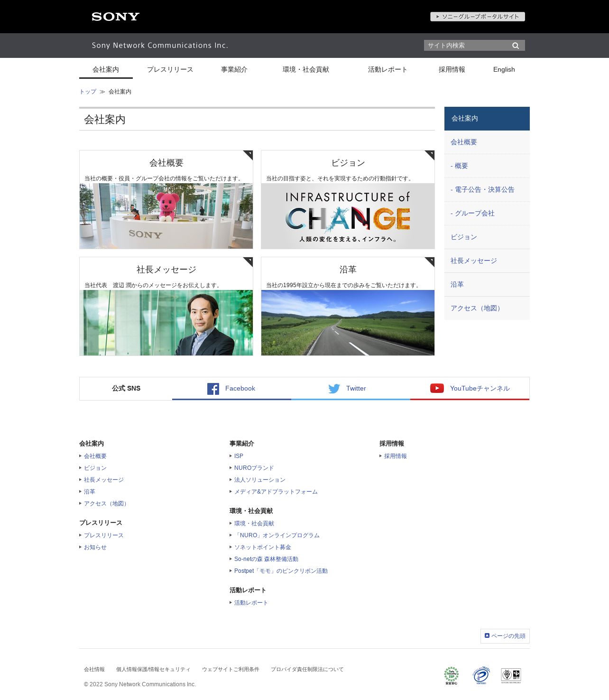Open the road landscape photo for 沿革
Viewport: 609px width, 700px height.
348,323
